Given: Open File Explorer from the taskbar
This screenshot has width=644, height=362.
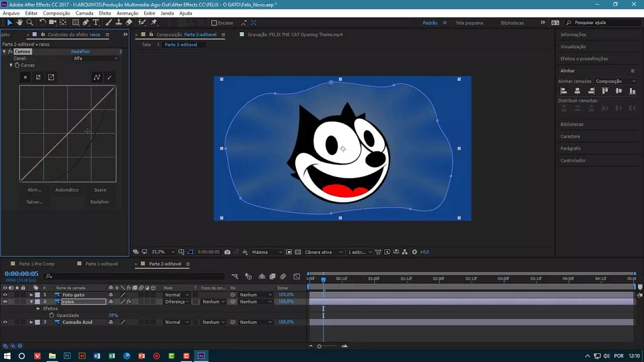Looking at the screenshot, I should [52, 356].
